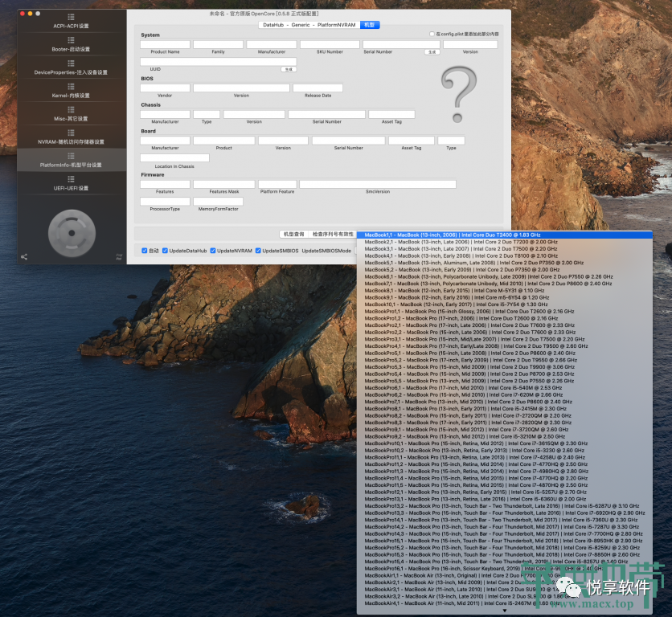Open the ACPI-ACPI设置 sidebar section
This screenshot has height=617, width=672.
(x=72, y=21)
